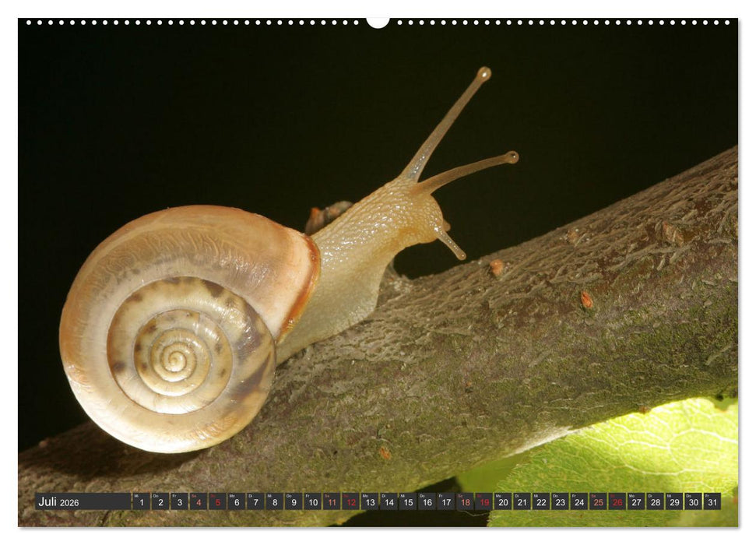The width and height of the screenshot is (756, 545).
Task: Click the calendar hanging hole at top
Action: 378,22
